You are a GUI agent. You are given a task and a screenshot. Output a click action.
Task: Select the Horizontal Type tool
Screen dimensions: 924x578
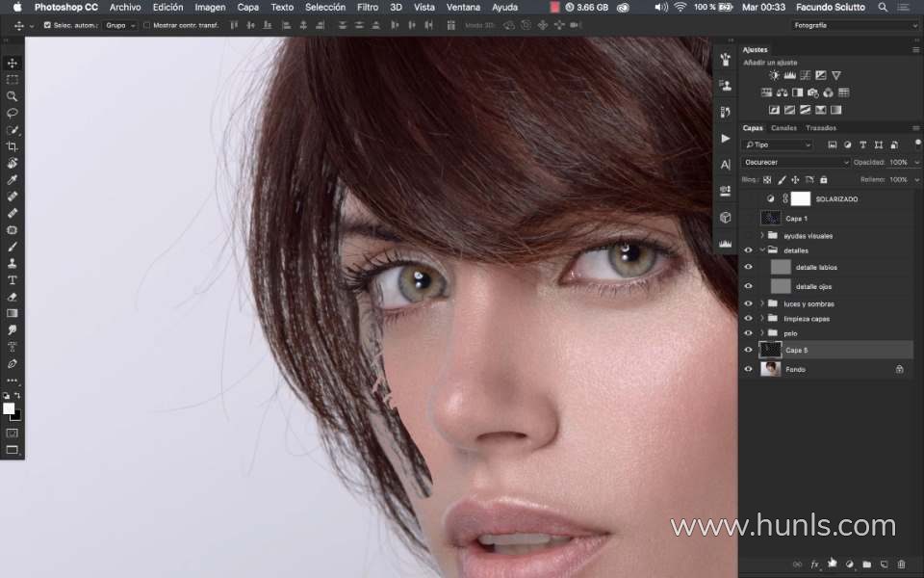[12, 280]
